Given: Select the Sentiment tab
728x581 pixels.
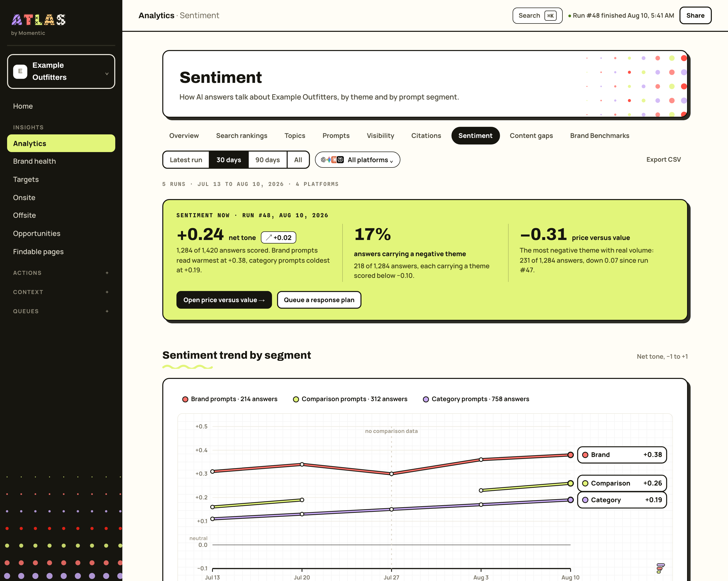Looking at the screenshot, I should tap(475, 136).
